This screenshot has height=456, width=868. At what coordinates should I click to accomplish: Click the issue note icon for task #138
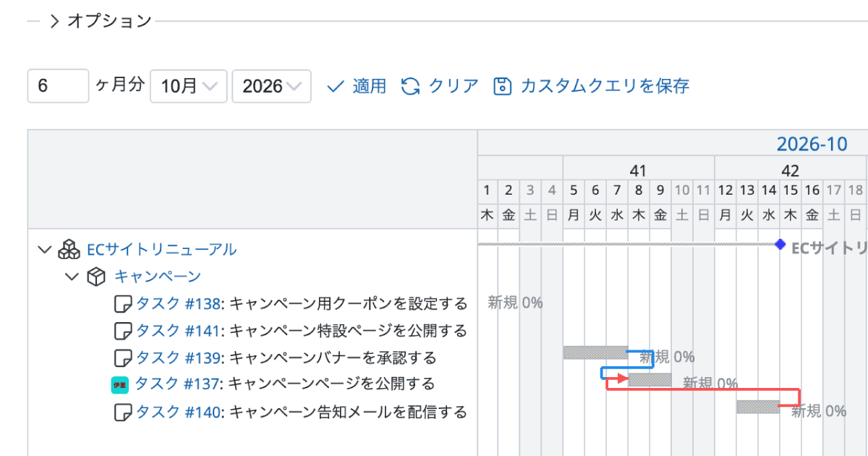pyautogui.click(x=124, y=304)
